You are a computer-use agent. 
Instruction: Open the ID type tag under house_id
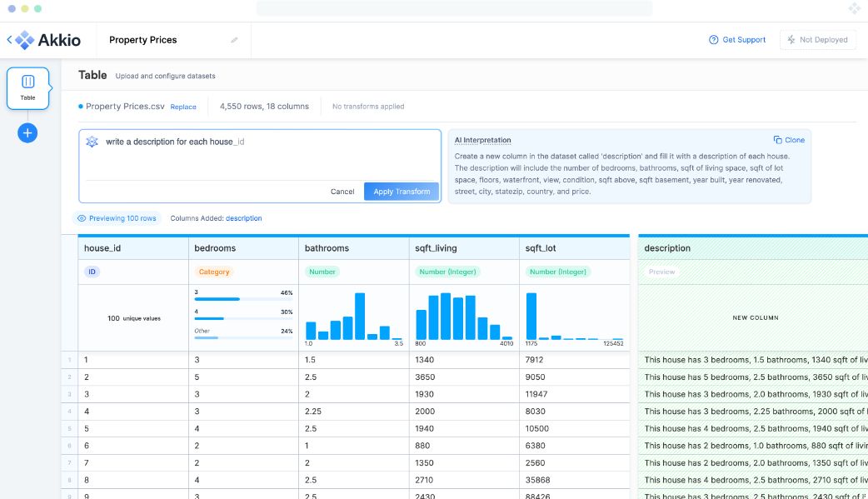92,272
